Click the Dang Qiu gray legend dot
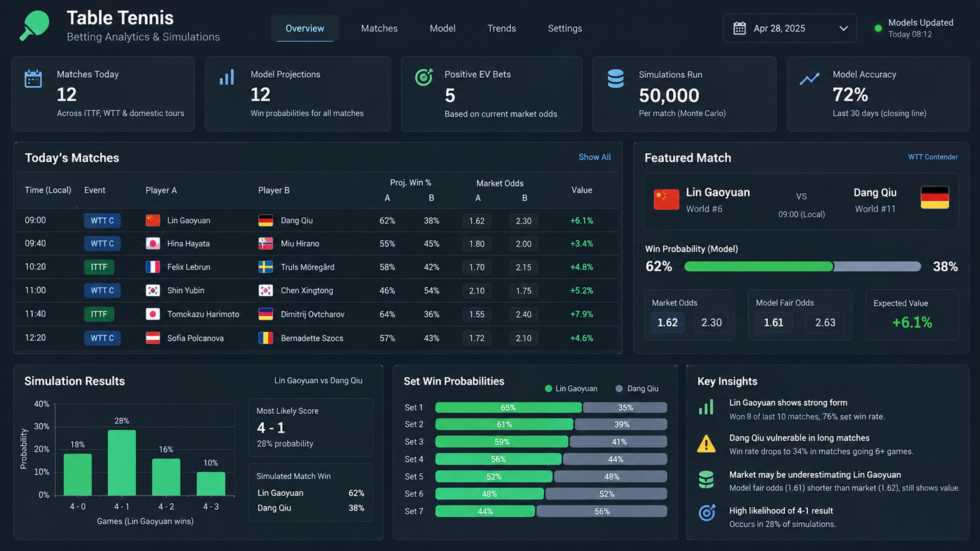This screenshot has width=980, height=551. point(619,389)
